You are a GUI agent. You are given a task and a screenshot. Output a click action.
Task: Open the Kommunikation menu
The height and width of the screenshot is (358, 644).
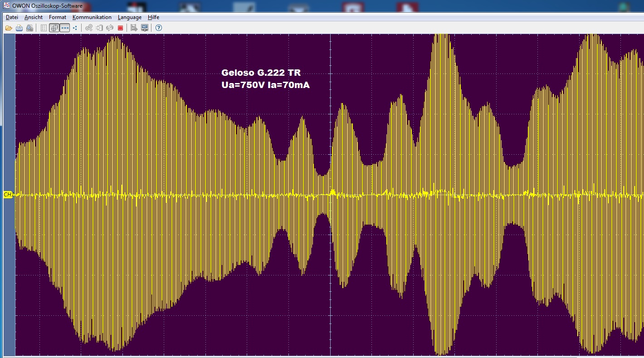tap(92, 17)
